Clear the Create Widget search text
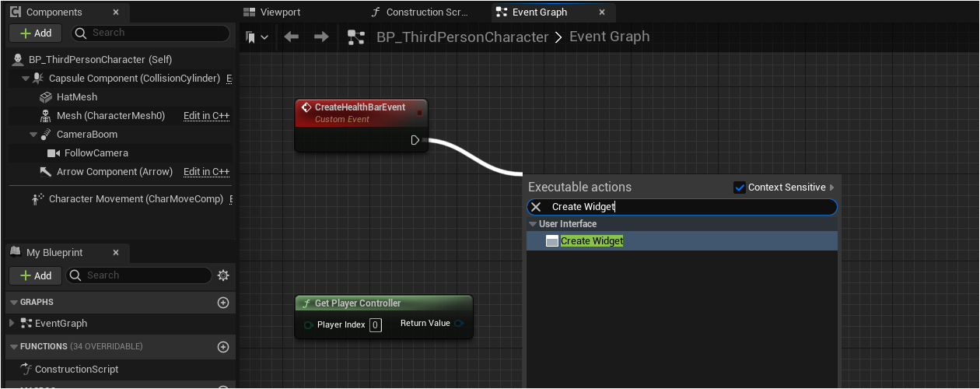980x389 pixels. point(536,207)
